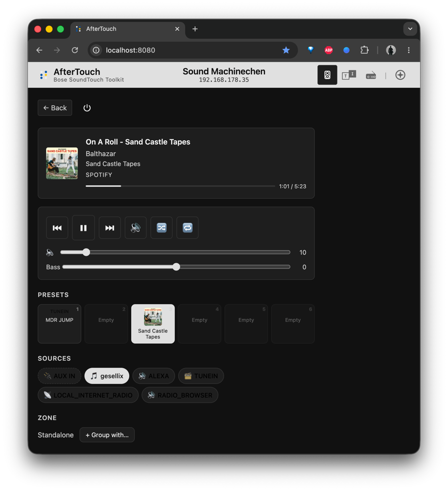The height and width of the screenshot is (491, 448).
Task: Add a device with the plus-circle icon
Action: pyautogui.click(x=400, y=75)
